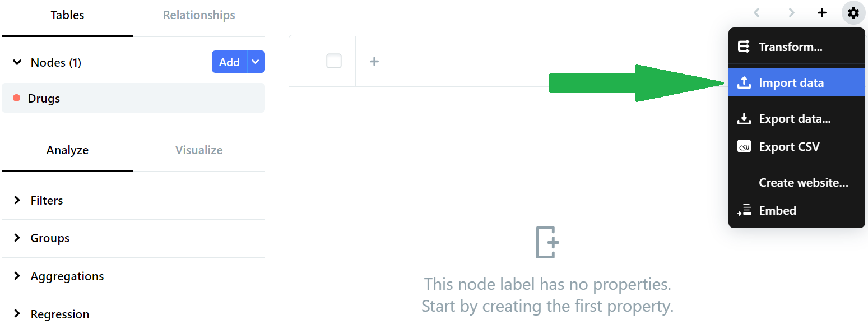
Task: Toggle the select-all checkbox in table header
Action: coord(334,61)
